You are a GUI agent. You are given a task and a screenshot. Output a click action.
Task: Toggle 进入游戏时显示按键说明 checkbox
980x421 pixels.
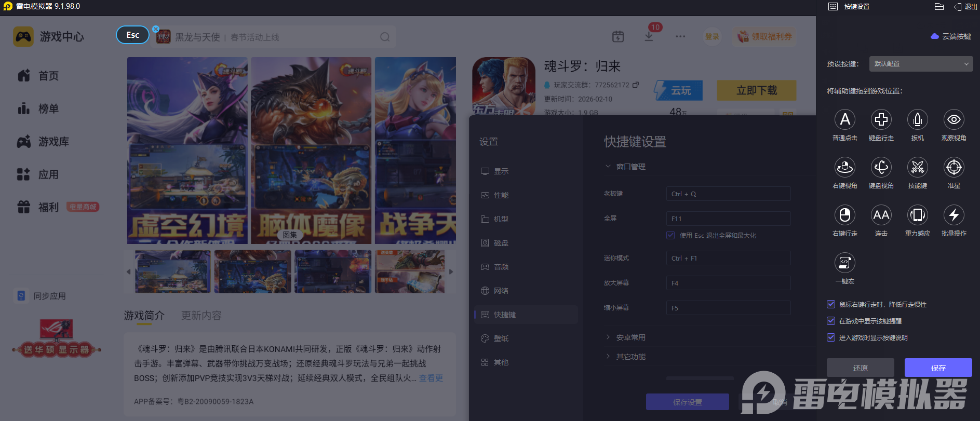[x=831, y=337]
